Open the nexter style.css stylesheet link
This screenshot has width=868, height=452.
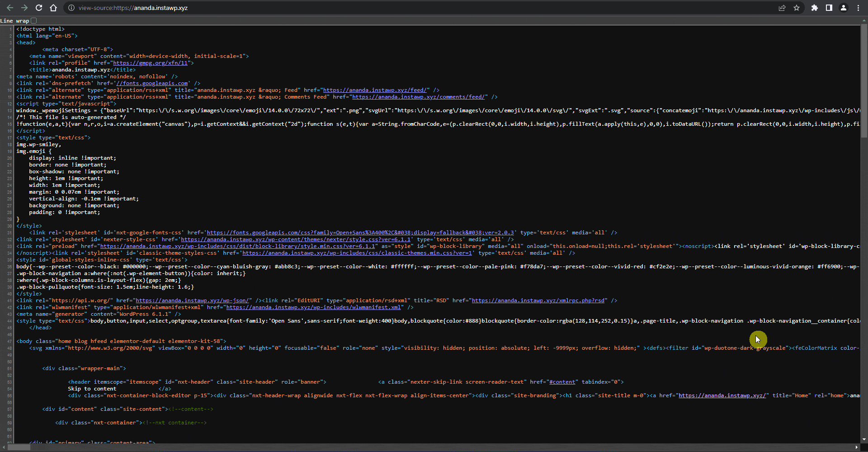point(296,239)
